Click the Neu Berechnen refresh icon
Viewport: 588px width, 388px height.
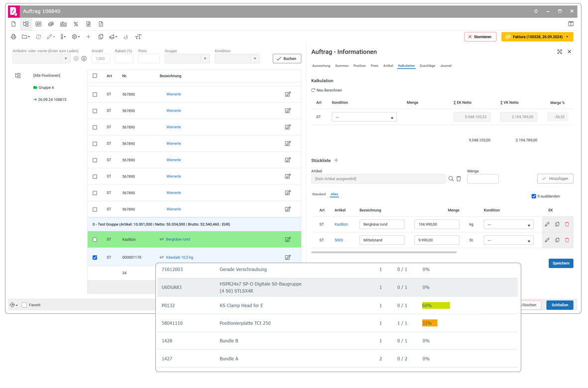[313, 90]
